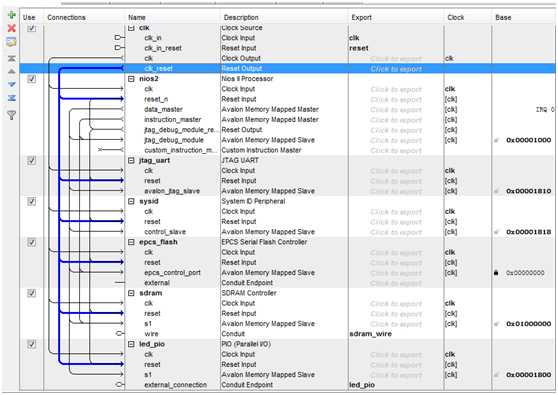Screen dimensions: 558x395
Task: Click to export sysid control_slave
Action: coord(396,232)
